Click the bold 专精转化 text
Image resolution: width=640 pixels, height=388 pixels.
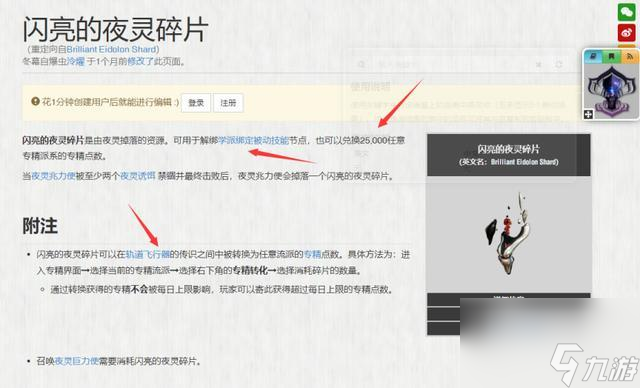pyautogui.click(x=250, y=270)
